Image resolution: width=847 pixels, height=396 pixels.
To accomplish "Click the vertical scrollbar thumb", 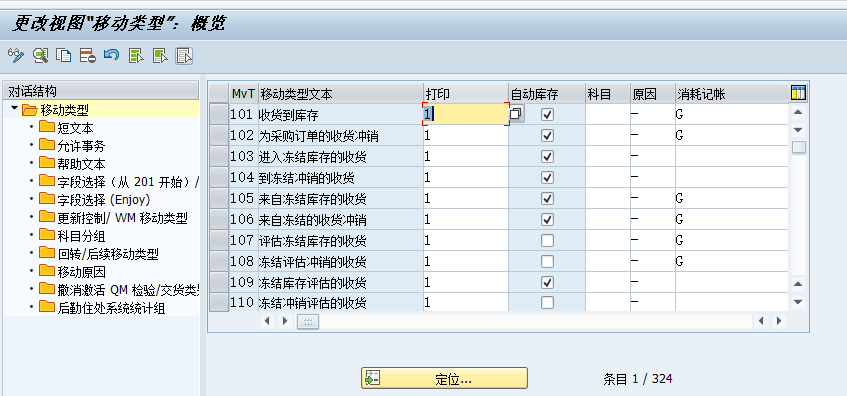I will (798, 147).
